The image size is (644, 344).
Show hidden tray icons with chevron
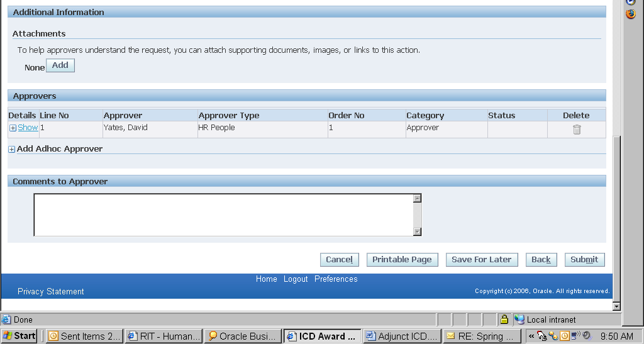tap(531, 336)
